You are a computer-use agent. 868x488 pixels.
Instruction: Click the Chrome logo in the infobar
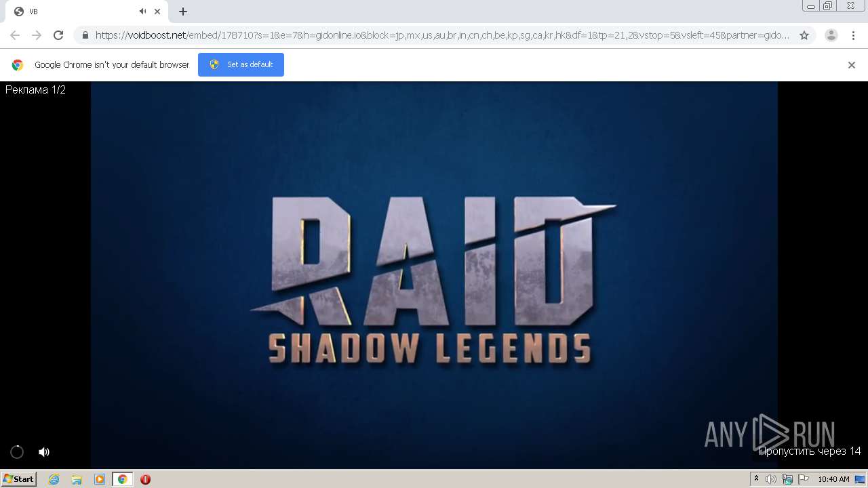pyautogui.click(x=18, y=65)
